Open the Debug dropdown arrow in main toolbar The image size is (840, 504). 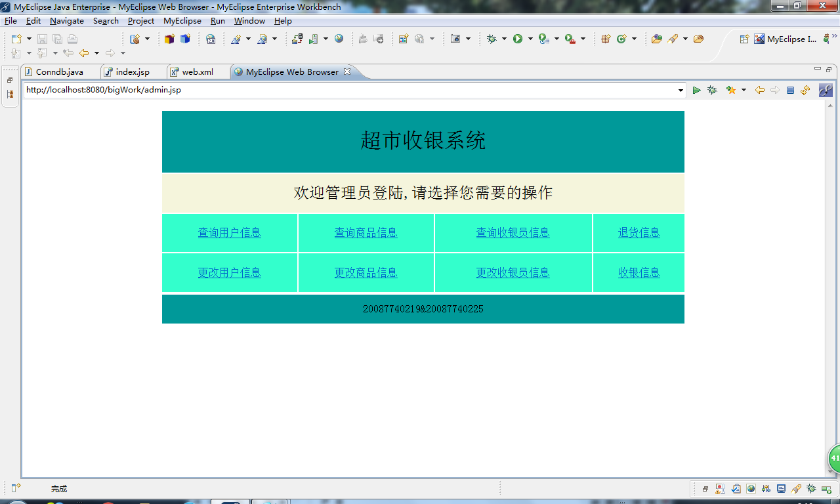(504, 39)
